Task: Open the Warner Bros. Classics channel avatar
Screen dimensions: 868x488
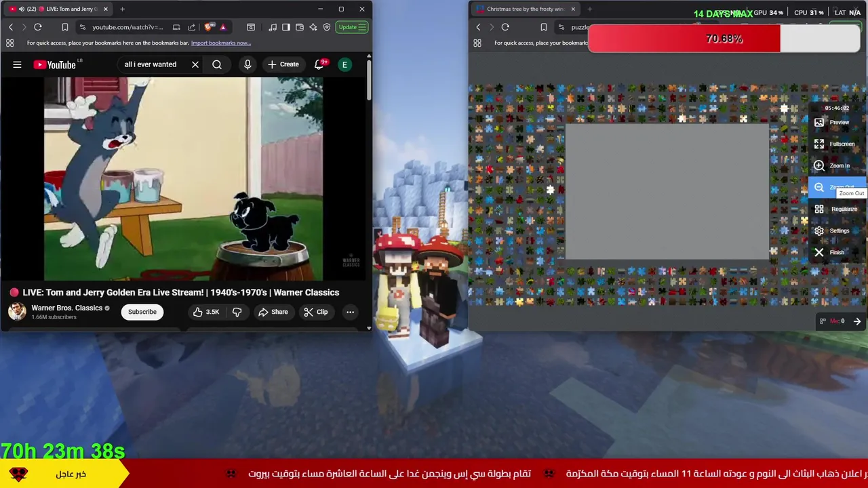Action: coord(17,312)
